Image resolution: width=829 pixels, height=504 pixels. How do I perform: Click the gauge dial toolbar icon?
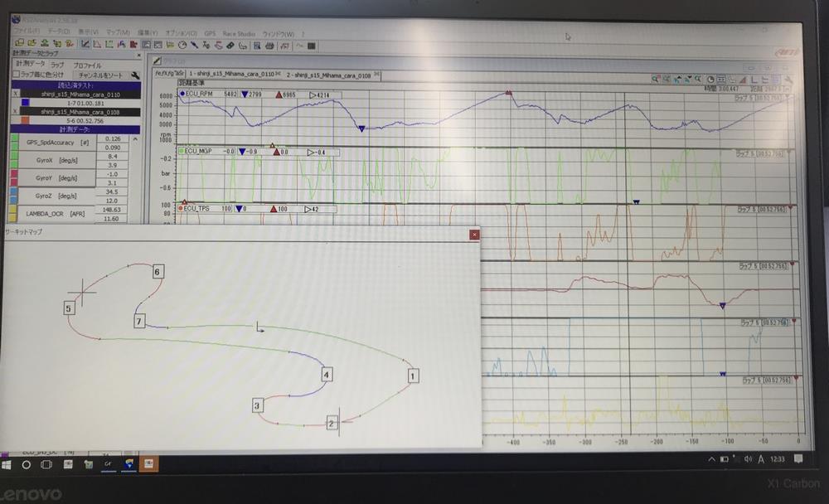click(182, 45)
